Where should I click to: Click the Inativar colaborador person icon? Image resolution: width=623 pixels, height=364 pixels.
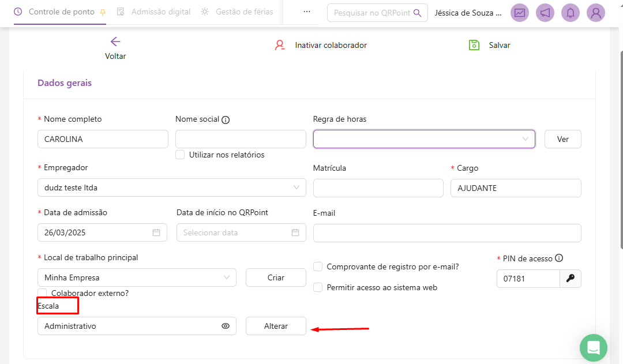coord(280,45)
